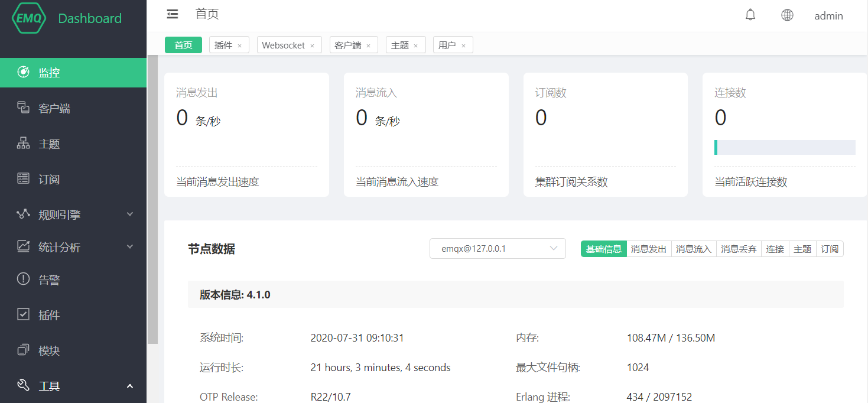Viewport: 868px width, 403px height.
Task: Click the EMQ hexagon logo
Action: point(28,18)
